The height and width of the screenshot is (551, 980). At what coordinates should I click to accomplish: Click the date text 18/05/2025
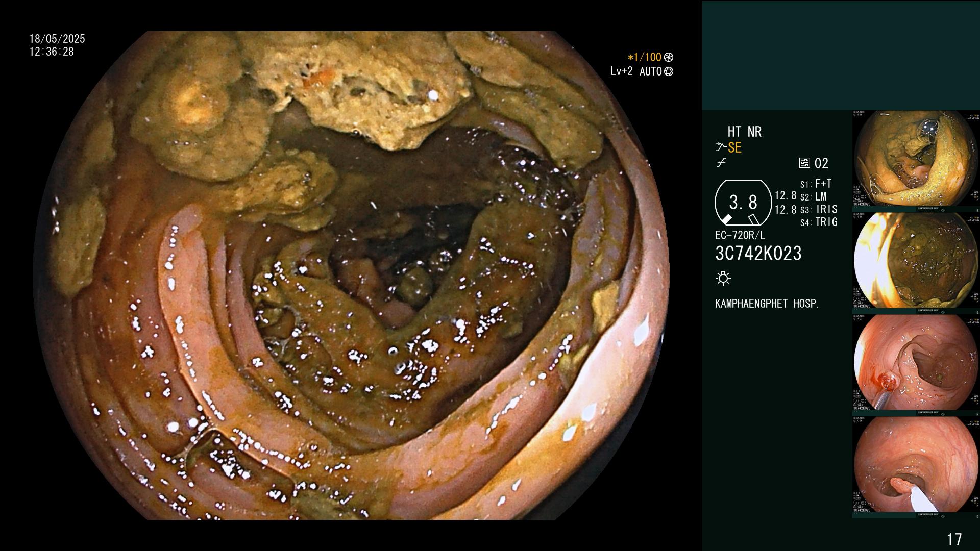(x=57, y=39)
